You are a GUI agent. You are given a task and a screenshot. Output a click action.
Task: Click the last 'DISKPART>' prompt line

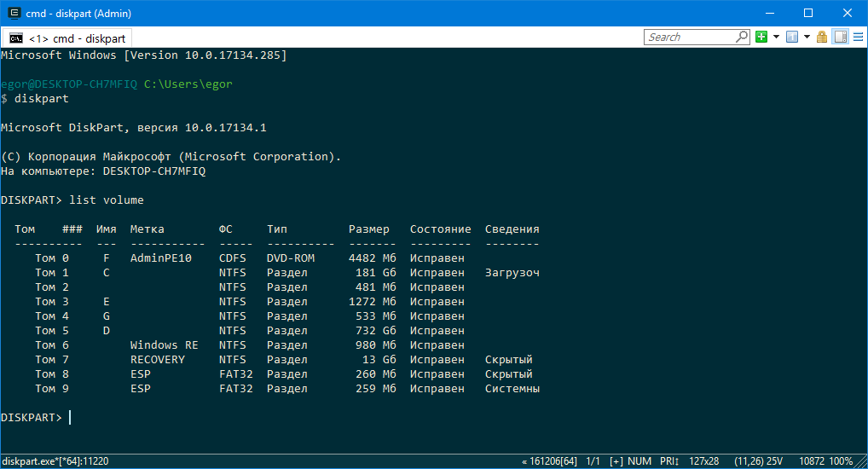coord(31,418)
